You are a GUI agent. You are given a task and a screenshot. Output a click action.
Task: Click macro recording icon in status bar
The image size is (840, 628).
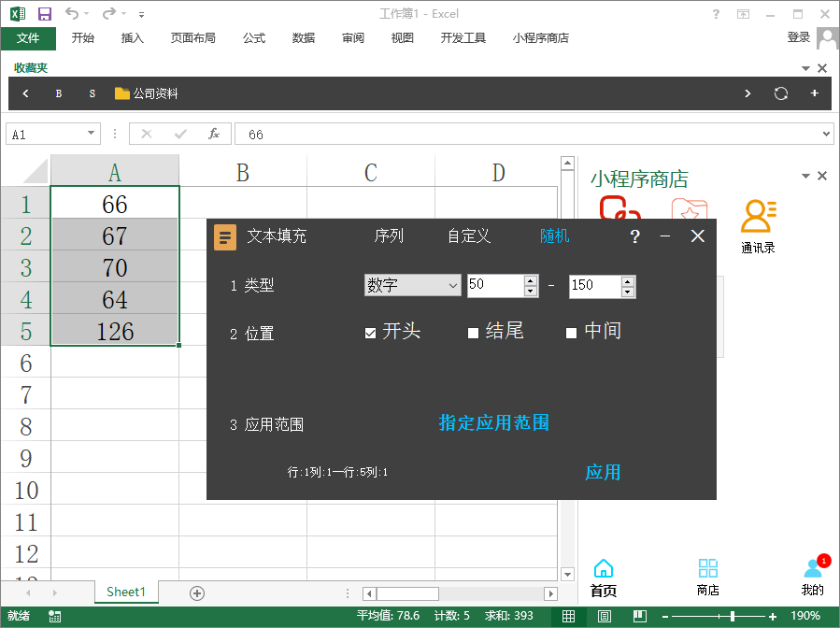pos(54,616)
